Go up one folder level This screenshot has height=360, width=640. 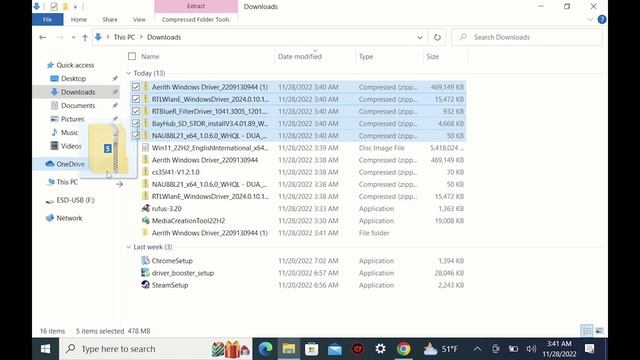(x=85, y=38)
